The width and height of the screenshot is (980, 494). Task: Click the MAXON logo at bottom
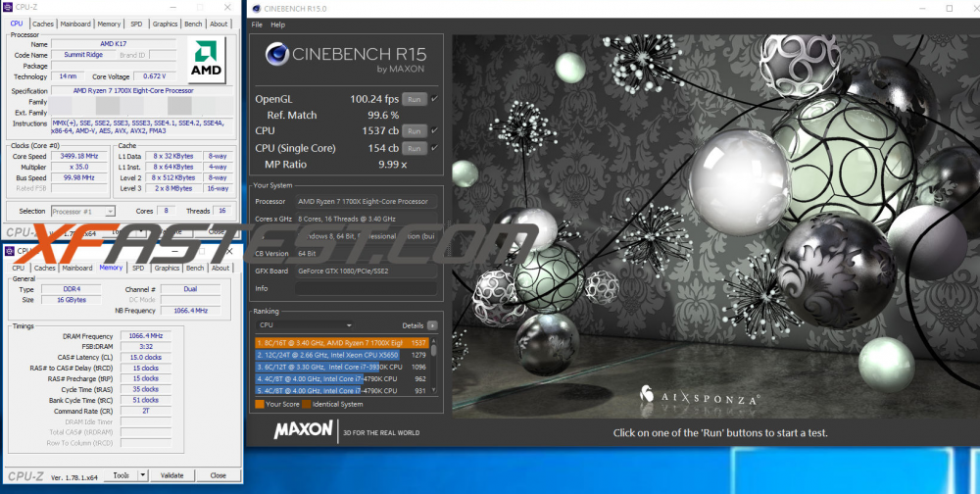[303, 429]
